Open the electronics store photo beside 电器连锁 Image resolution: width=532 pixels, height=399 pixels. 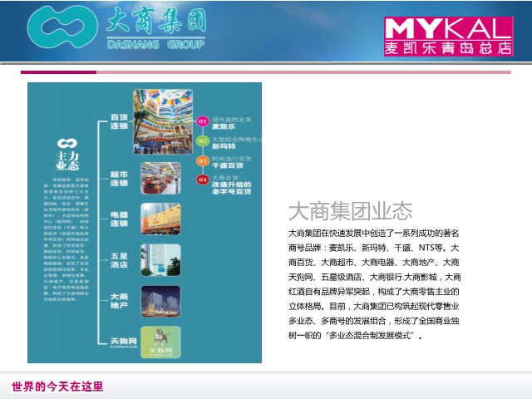point(160,219)
